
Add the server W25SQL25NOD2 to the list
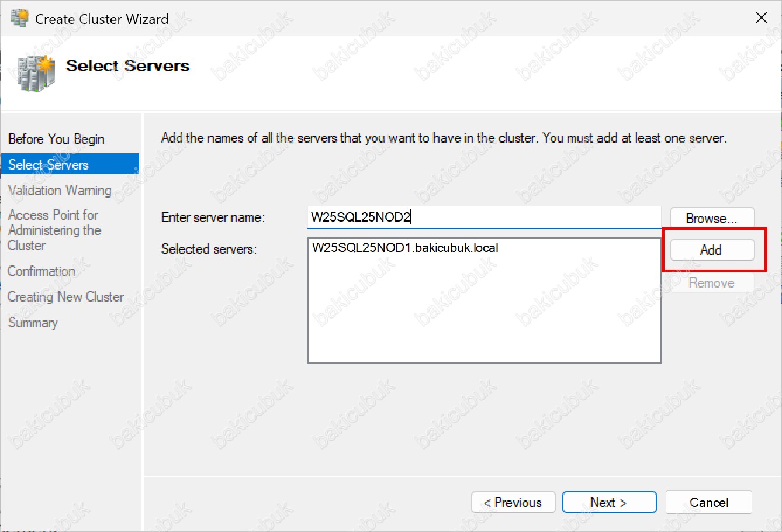tap(711, 250)
